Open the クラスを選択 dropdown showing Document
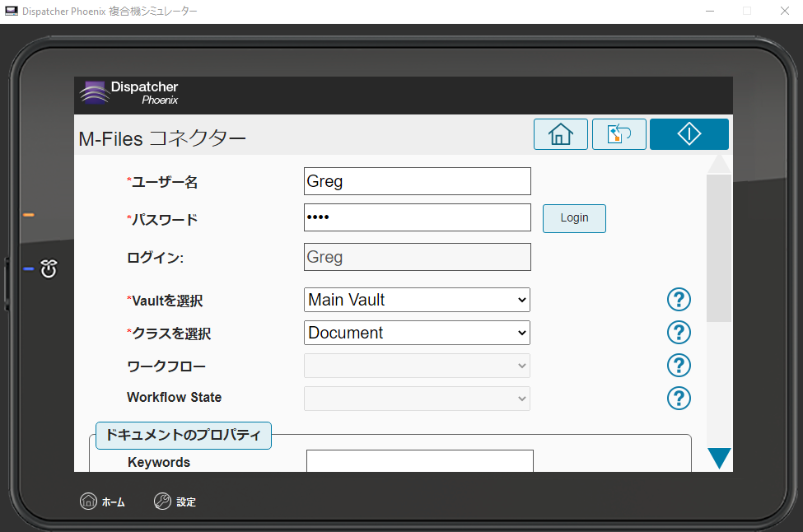The height and width of the screenshot is (532, 803). pyautogui.click(x=417, y=333)
